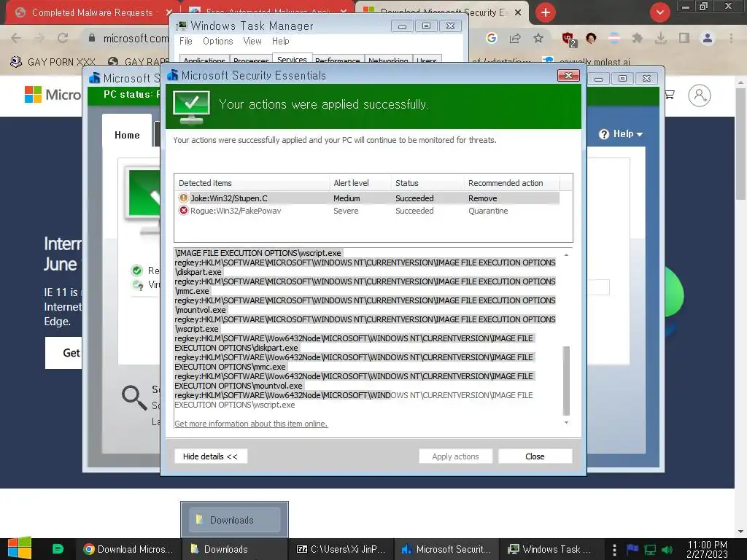
Task: Sort by Status column header
Action: [427, 183]
